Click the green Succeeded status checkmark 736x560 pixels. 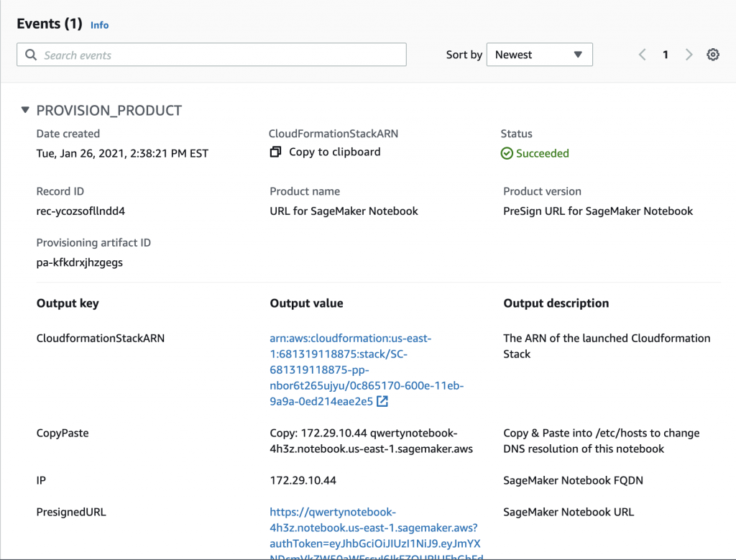pos(507,153)
